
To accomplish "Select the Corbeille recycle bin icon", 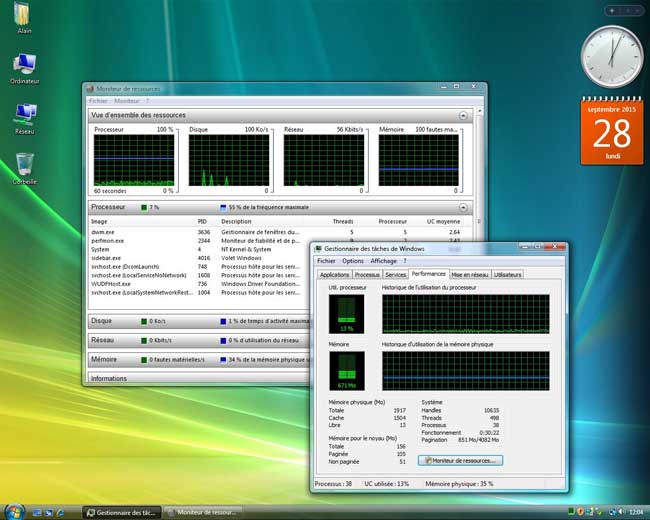I will (24, 168).
